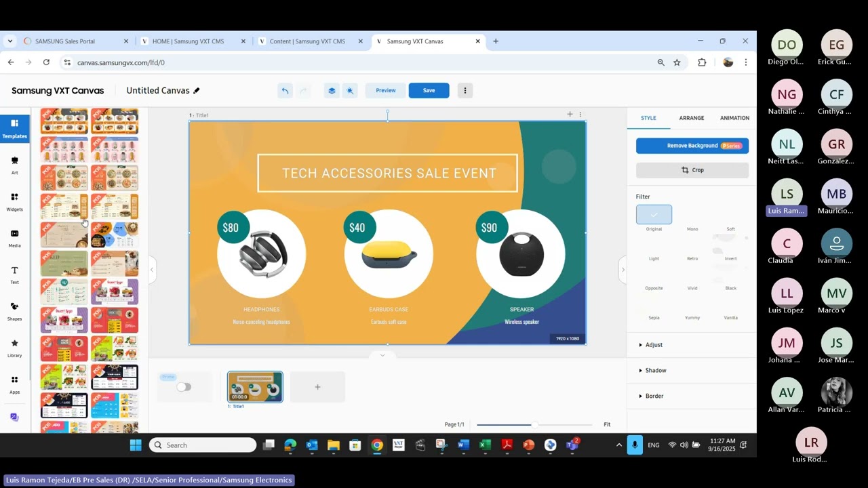The width and height of the screenshot is (868, 488).
Task: Open the Apps sidebar panel
Action: [14, 384]
